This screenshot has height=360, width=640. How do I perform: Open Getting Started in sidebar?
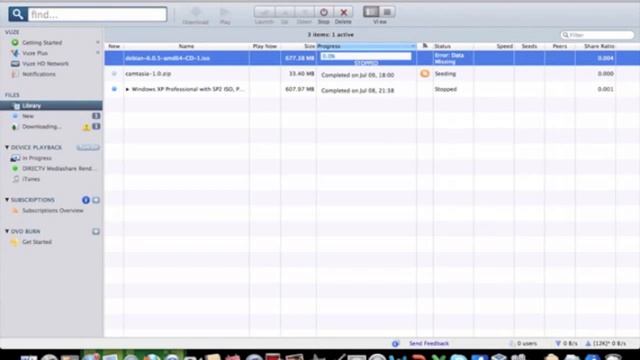point(42,42)
